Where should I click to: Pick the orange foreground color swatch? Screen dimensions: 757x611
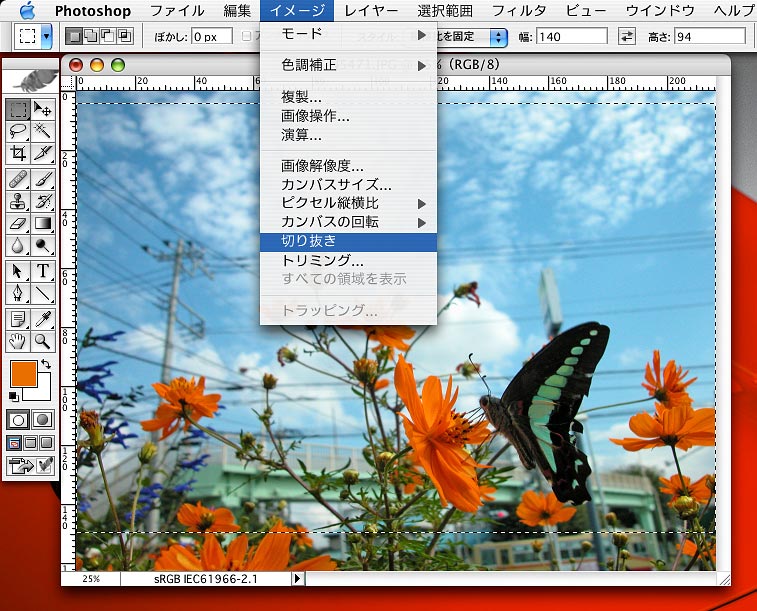coord(24,374)
